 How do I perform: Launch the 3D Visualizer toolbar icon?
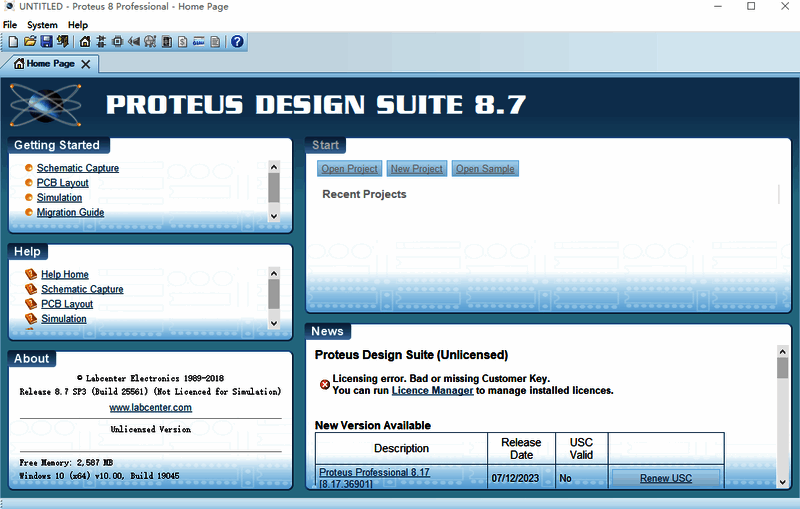coord(134,42)
